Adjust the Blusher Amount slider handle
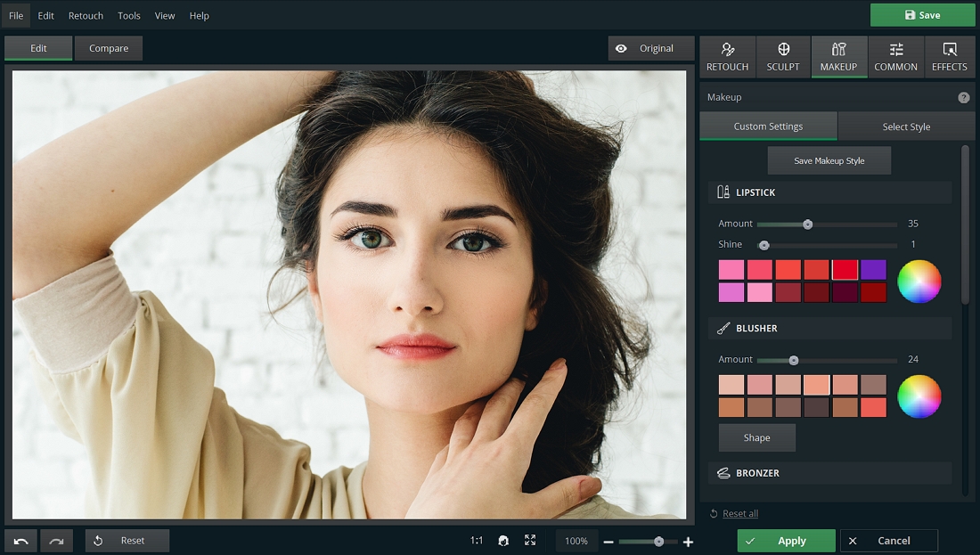The height and width of the screenshot is (555, 980). [794, 361]
